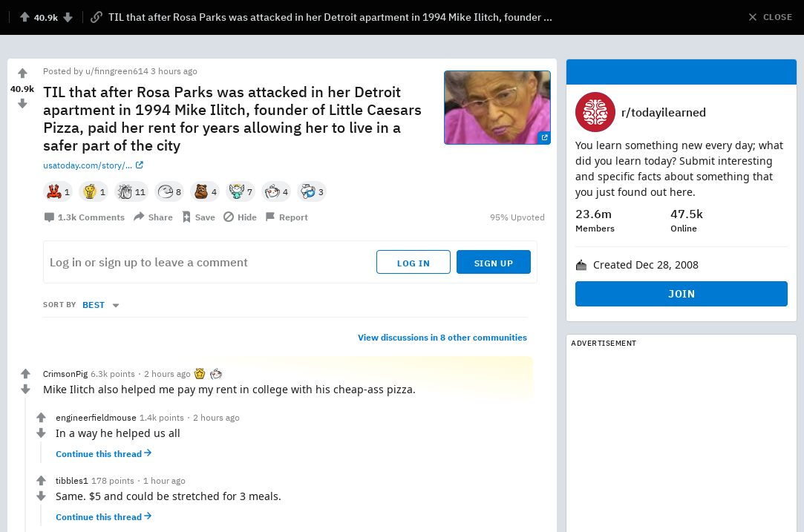Open u/finngreen614's profile

pos(117,71)
